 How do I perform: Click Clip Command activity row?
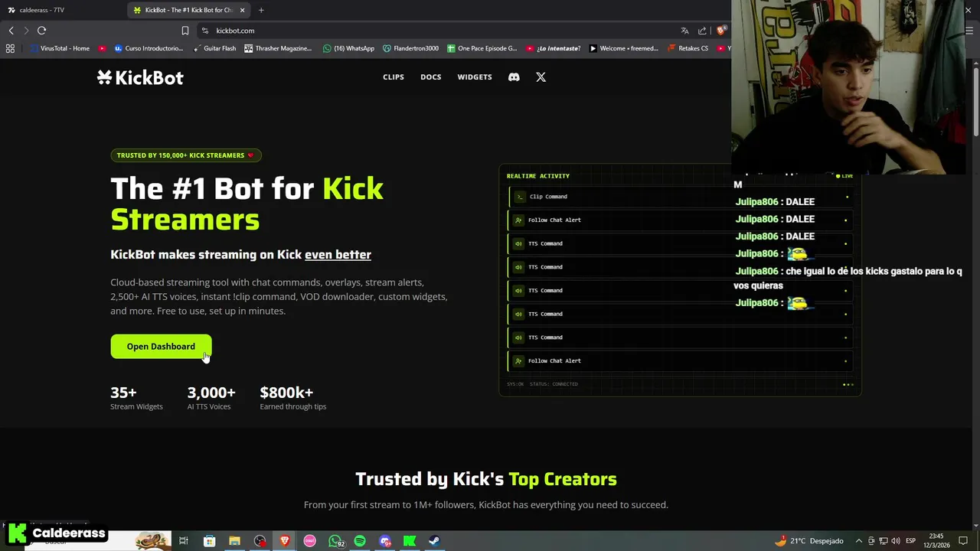pyautogui.click(x=680, y=197)
